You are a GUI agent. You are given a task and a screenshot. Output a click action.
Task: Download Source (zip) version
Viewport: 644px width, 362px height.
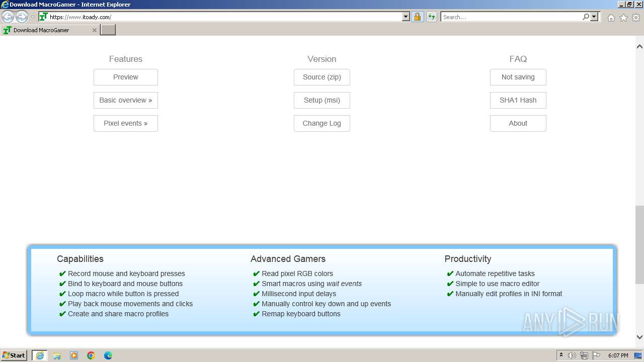coord(322,77)
